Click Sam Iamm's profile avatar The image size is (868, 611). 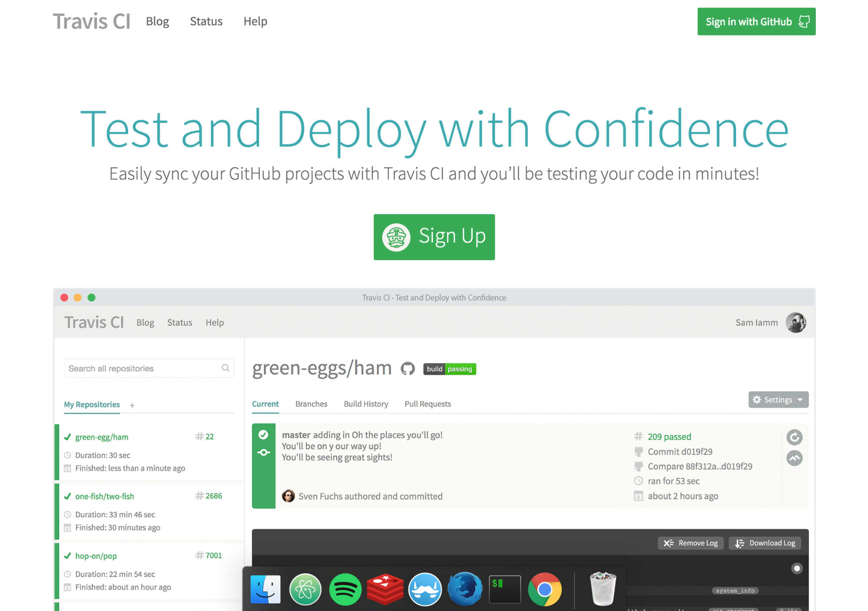[x=795, y=323]
